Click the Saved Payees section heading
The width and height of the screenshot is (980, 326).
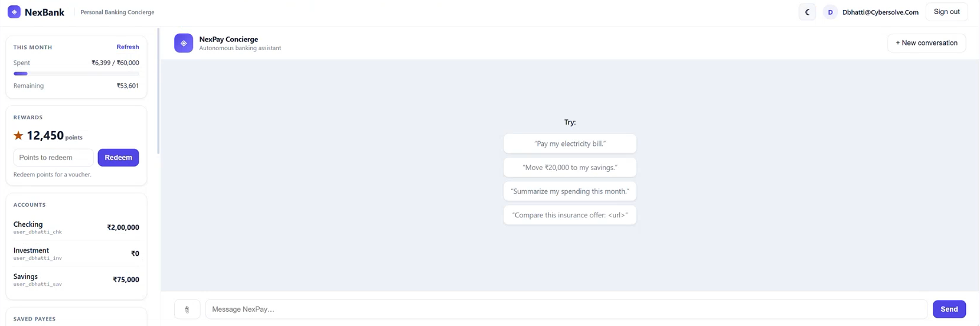[34, 319]
